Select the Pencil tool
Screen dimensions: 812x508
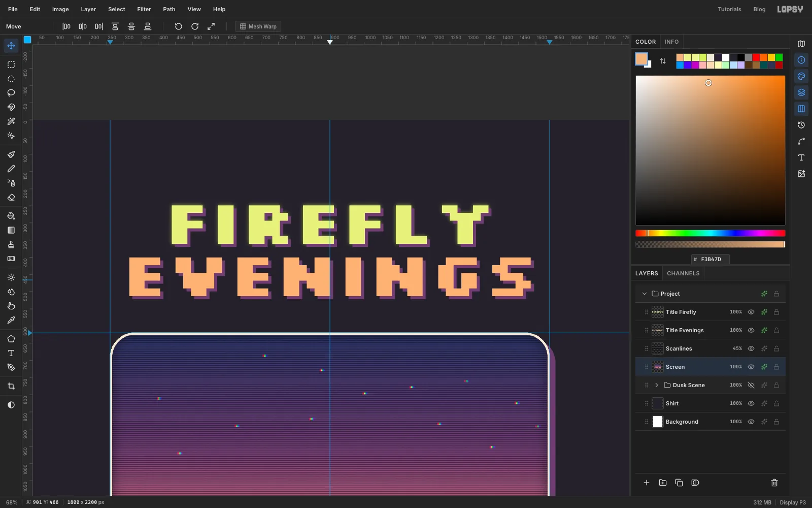pyautogui.click(x=11, y=169)
